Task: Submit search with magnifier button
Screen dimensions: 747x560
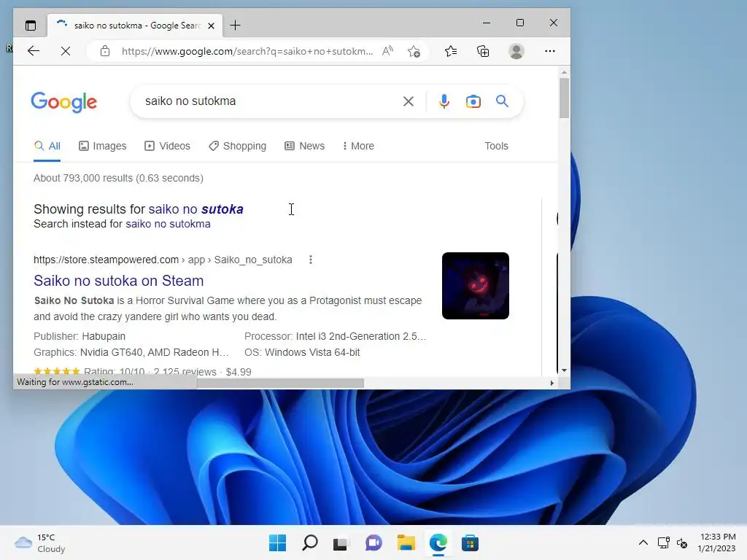Action: (x=502, y=101)
